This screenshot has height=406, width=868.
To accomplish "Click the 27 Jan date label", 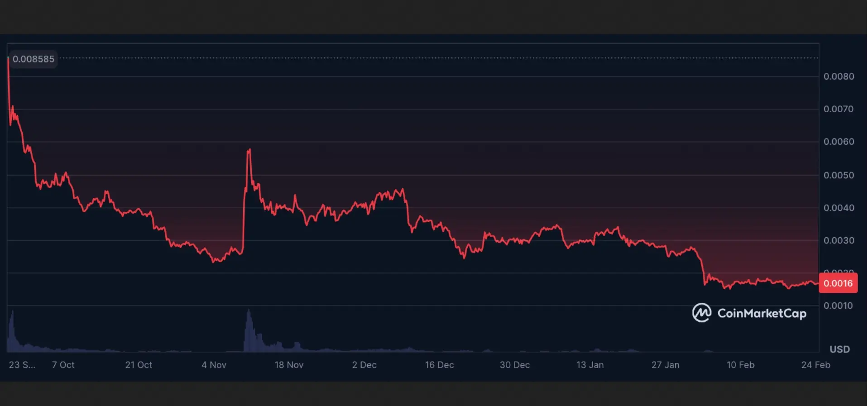I will click(x=665, y=365).
